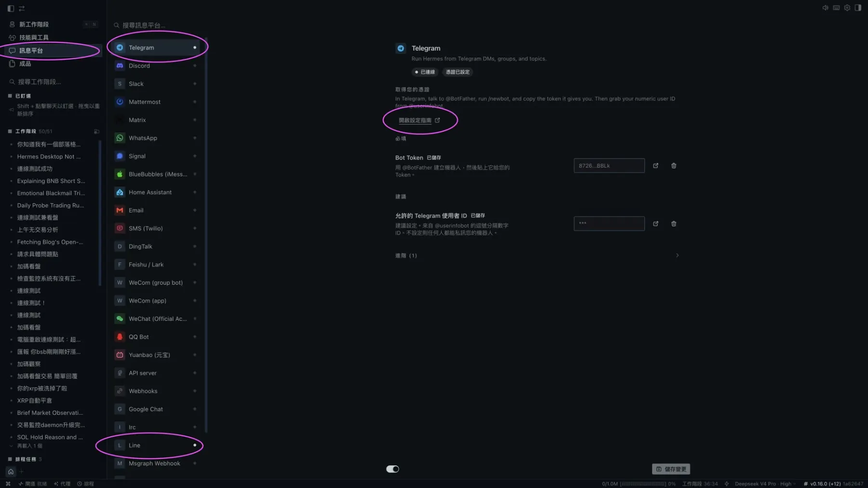
Task: Click 儲存變更 save changes button
Action: pos(671,469)
